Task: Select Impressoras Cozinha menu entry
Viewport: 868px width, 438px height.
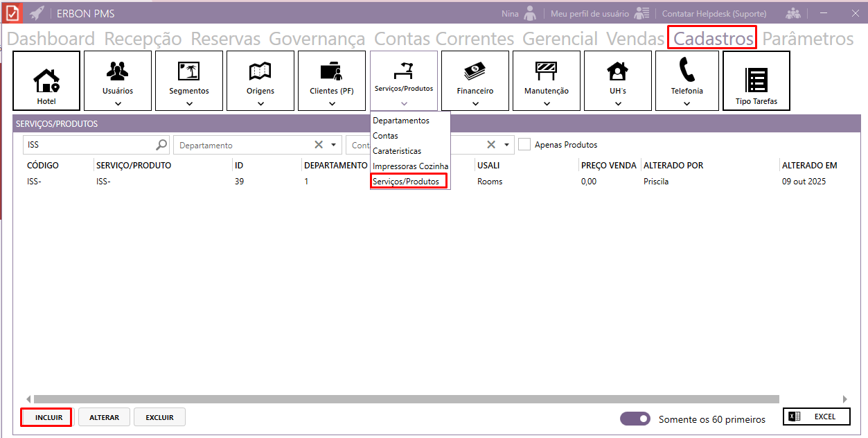Action: [410, 166]
